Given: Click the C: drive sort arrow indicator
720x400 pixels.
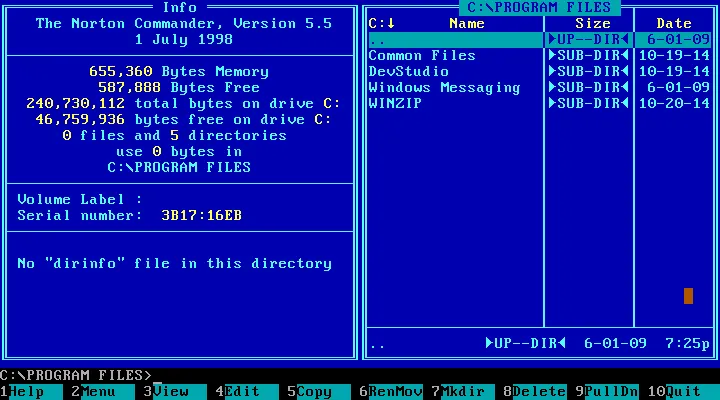Looking at the screenshot, I should click(382, 23).
